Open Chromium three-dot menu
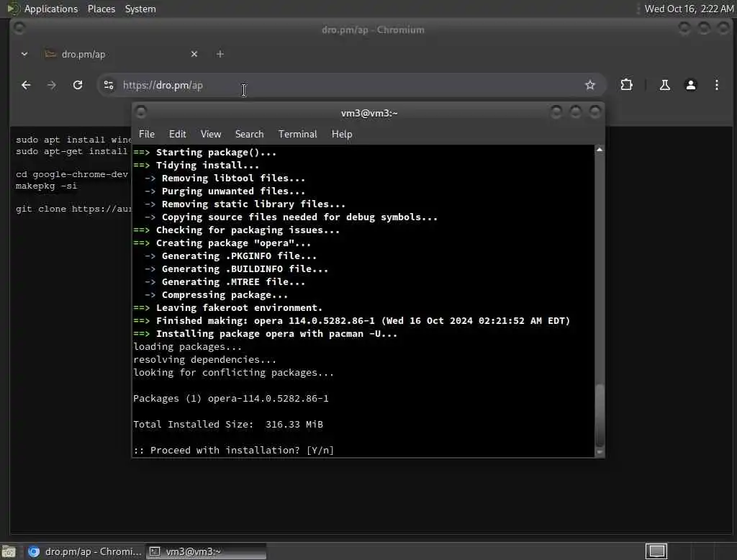 716,85
